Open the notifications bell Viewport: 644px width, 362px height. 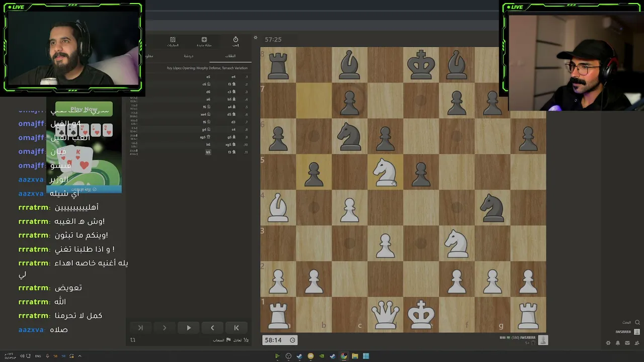tap(618, 343)
